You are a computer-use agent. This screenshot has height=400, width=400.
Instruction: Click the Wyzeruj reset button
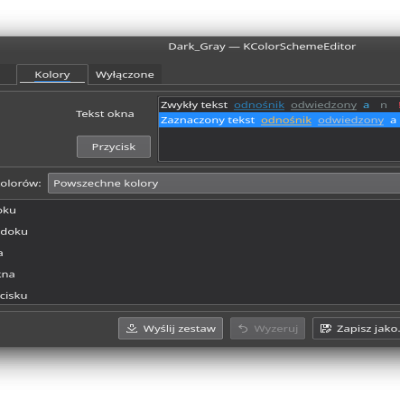click(x=267, y=329)
